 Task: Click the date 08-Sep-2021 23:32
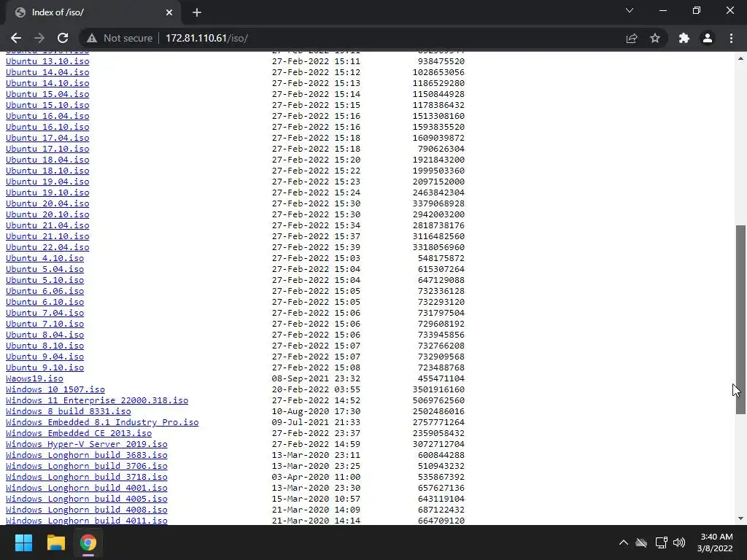316,379
